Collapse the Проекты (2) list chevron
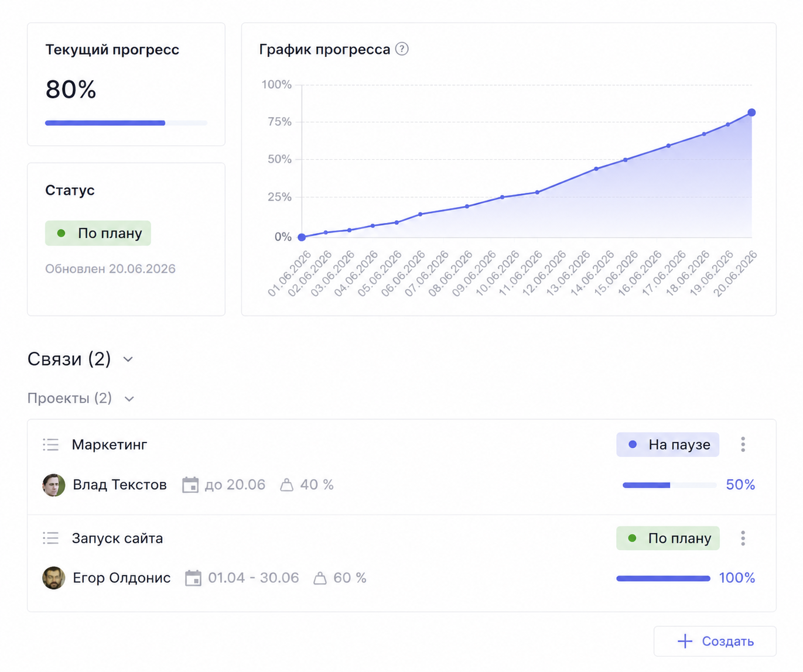 tap(129, 399)
